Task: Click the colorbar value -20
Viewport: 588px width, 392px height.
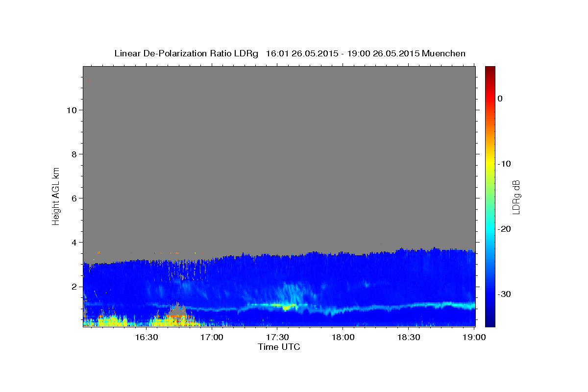Action: pos(504,229)
